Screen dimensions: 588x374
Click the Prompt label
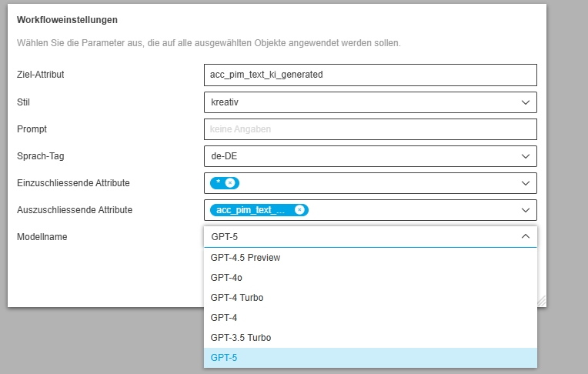tap(32, 129)
